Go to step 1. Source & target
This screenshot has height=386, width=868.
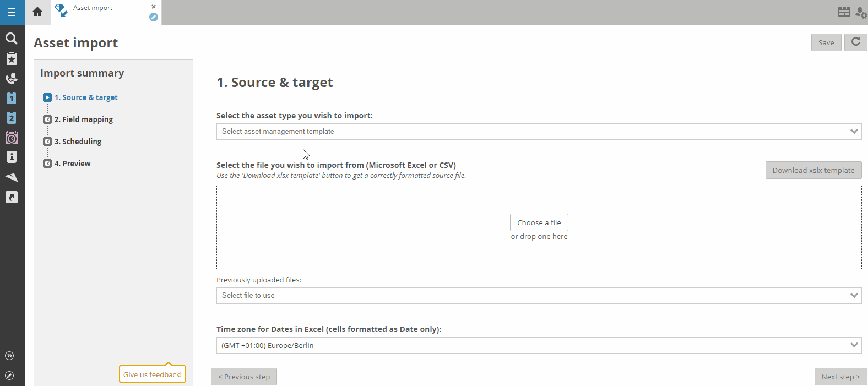[86, 97]
